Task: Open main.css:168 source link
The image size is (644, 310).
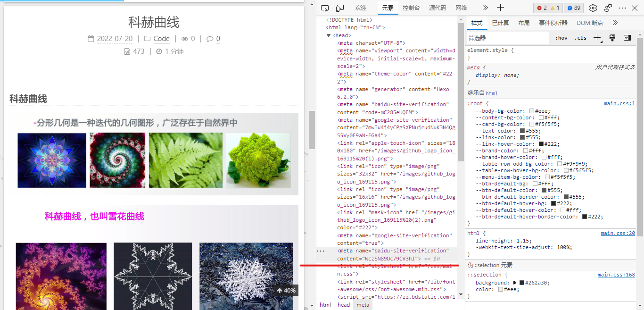Action: (617, 275)
